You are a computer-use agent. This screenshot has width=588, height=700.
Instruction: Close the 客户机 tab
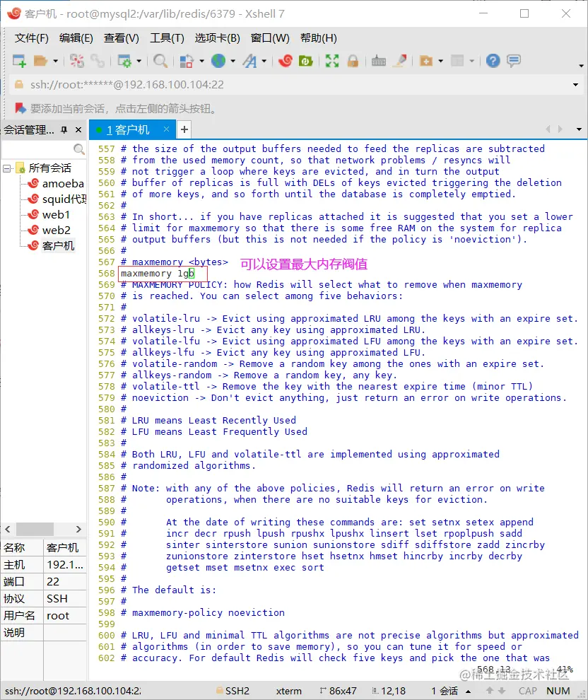(166, 129)
